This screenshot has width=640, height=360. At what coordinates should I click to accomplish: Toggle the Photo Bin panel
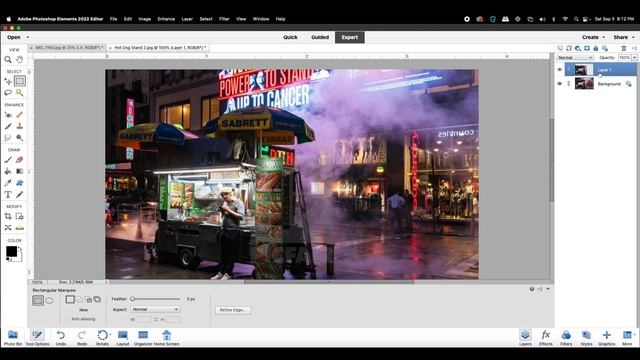pyautogui.click(x=13, y=338)
